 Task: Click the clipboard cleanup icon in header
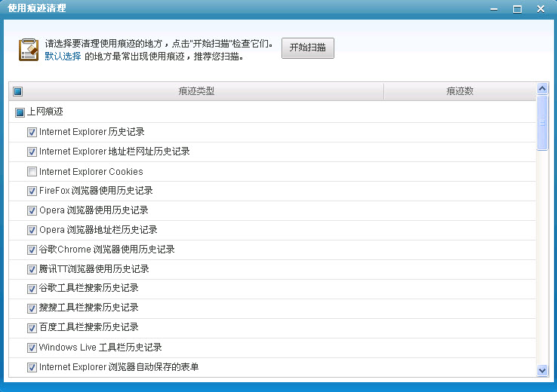tap(29, 49)
